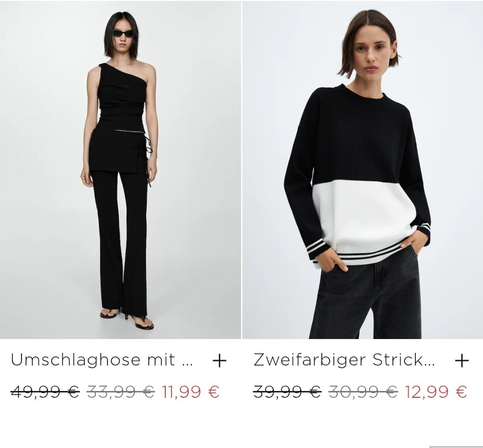Select the red sale price 12,99 €

tap(436, 392)
